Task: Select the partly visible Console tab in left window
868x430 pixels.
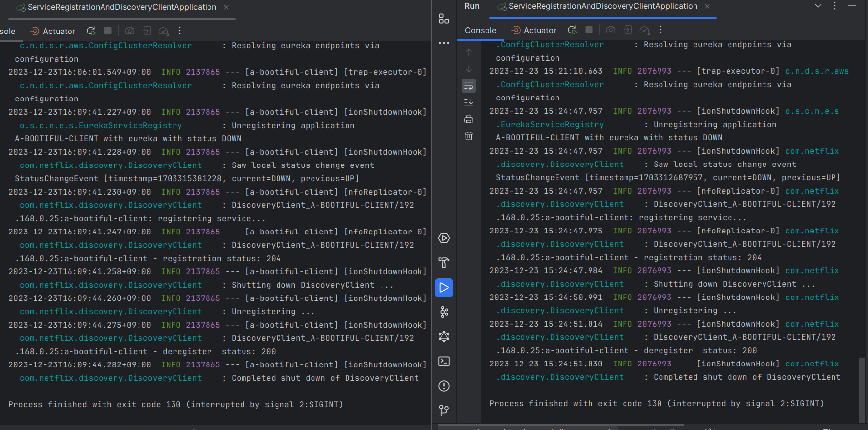Action: [x=8, y=32]
